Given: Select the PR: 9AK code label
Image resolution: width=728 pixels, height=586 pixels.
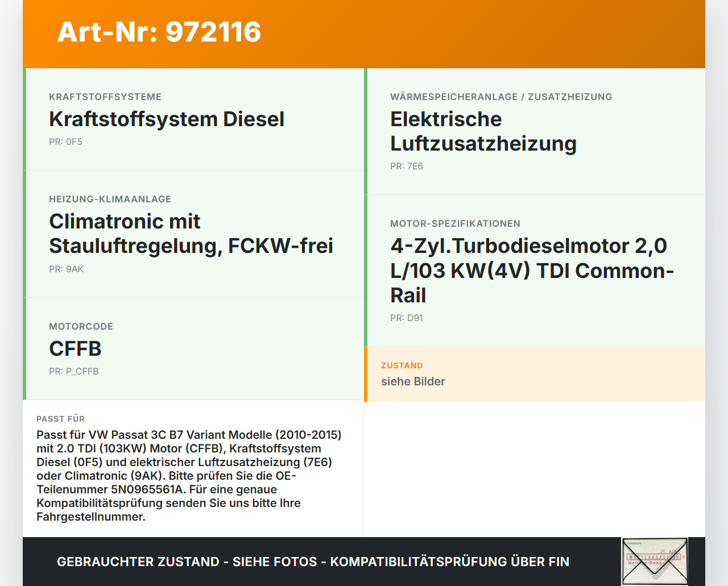Looking at the screenshot, I should [x=67, y=269].
